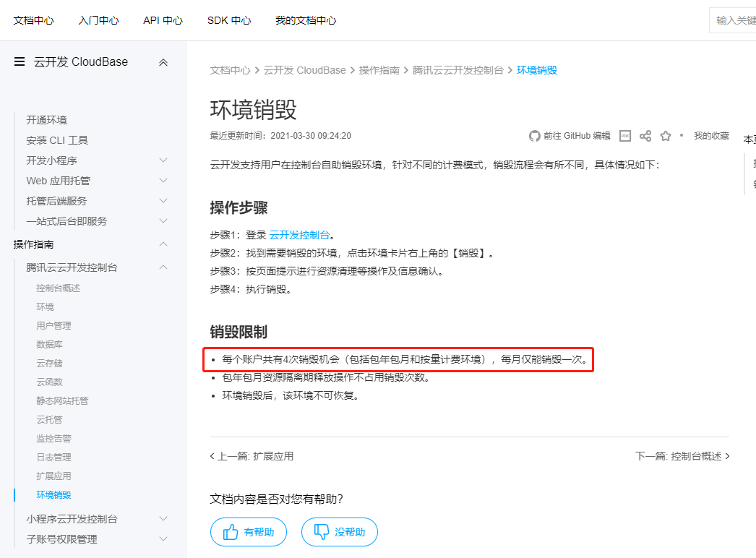Screen dimensions: 756x558
Task: Open 云托管 in the sidebar
Action: pyautogui.click(x=49, y=420)
